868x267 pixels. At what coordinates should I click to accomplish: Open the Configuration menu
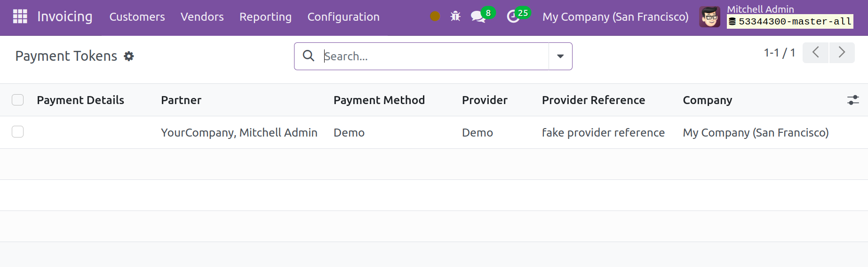pyautogui.click(x=343, y=17)
